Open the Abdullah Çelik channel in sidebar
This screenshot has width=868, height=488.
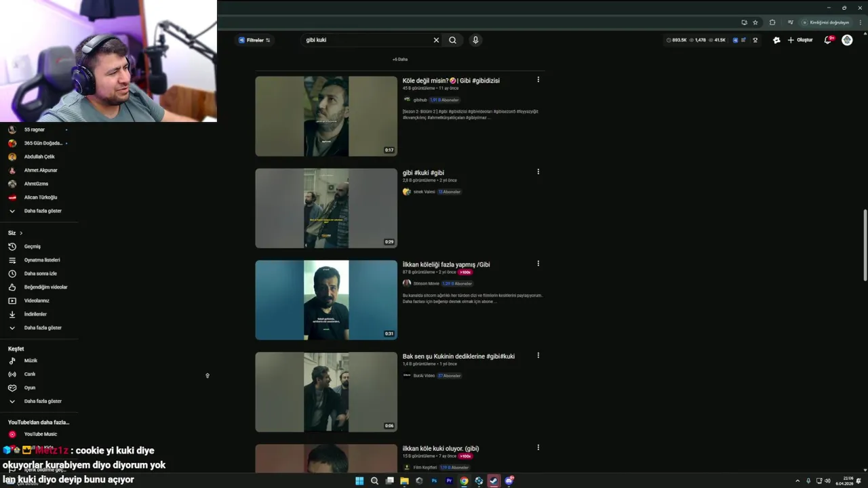point(39,157)
